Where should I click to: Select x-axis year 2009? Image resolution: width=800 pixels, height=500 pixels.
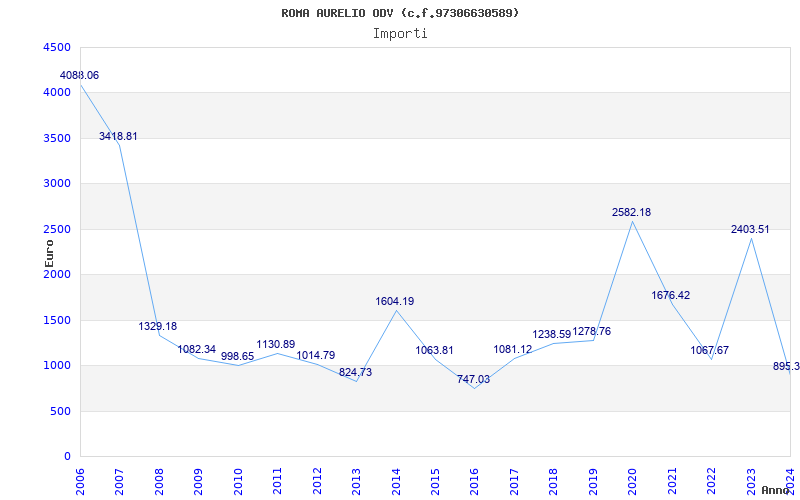(198, 481)
